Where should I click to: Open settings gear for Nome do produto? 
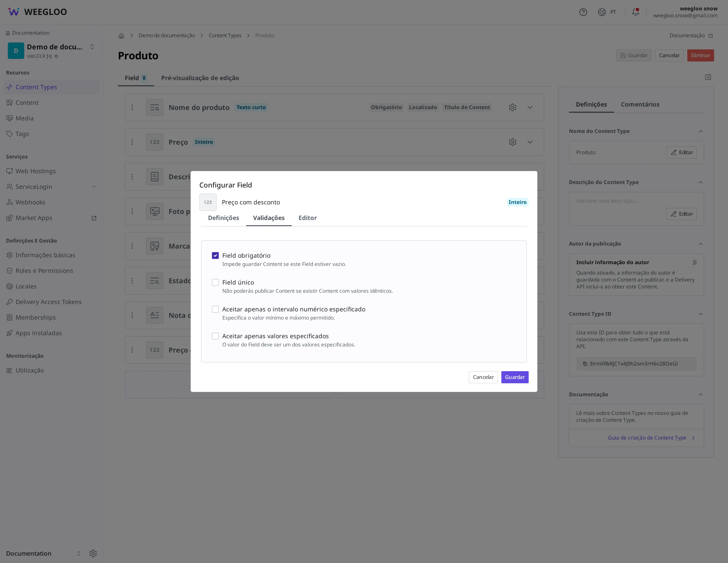(x=513, y=107)
